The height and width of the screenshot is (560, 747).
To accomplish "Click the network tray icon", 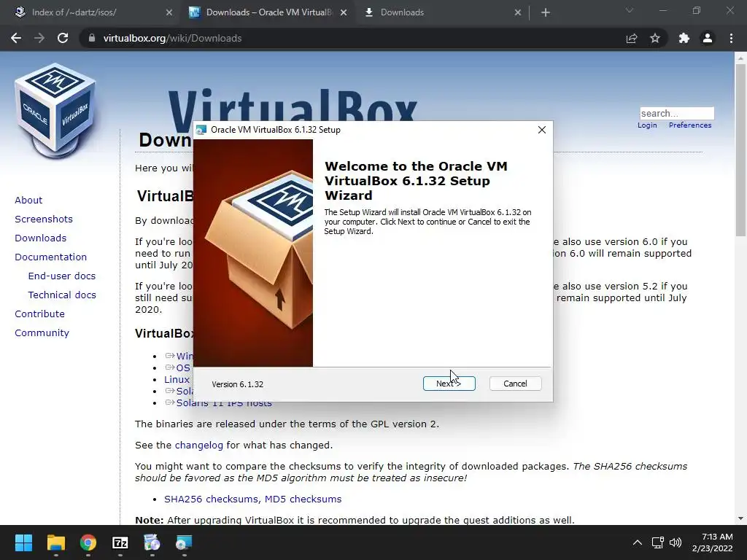I will click(x=658, y=542).
